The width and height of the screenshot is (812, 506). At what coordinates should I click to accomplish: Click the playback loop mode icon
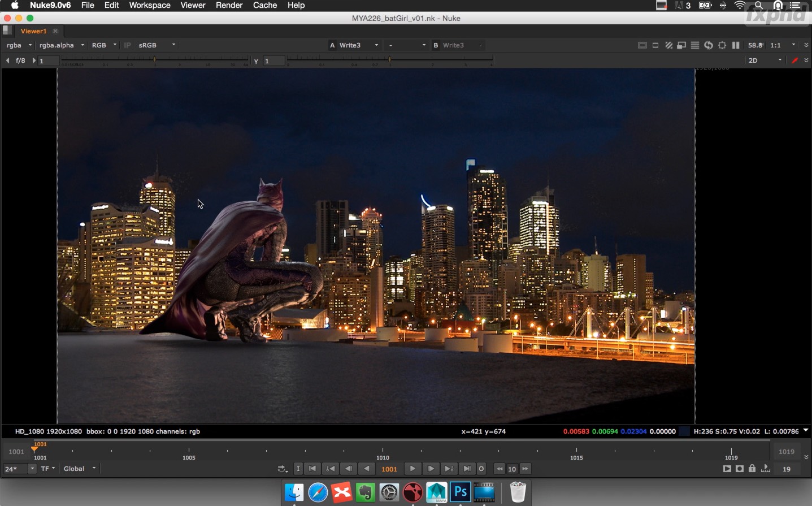point(282,469)
